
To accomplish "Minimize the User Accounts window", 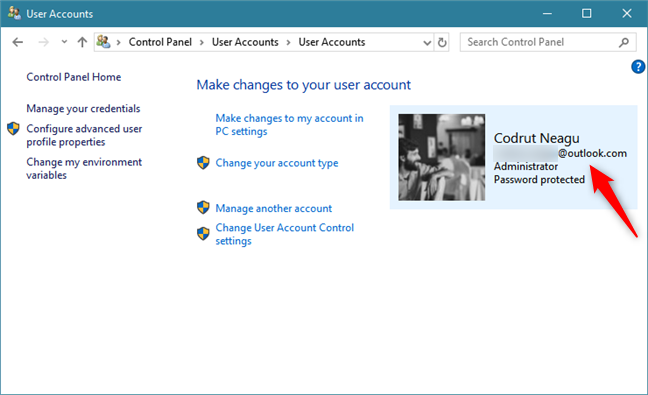I will pyautogui.click(x=547, y=14).
